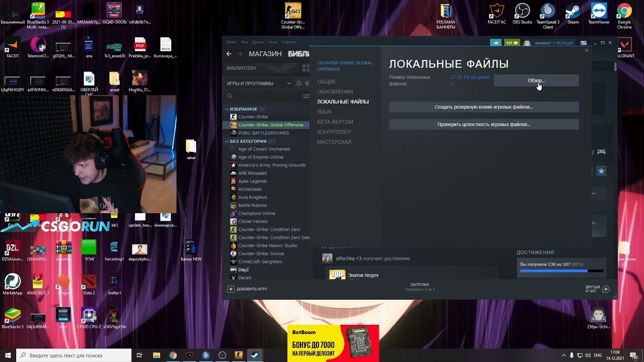Click the Steam back arrow
This screenshot has width=644, height=362.
(229, 54)
